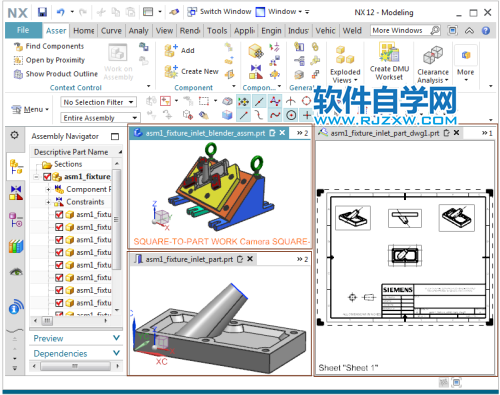
Task: Uncheck the asm1_fixture root assembly checkbox
Action: point(47,177)
